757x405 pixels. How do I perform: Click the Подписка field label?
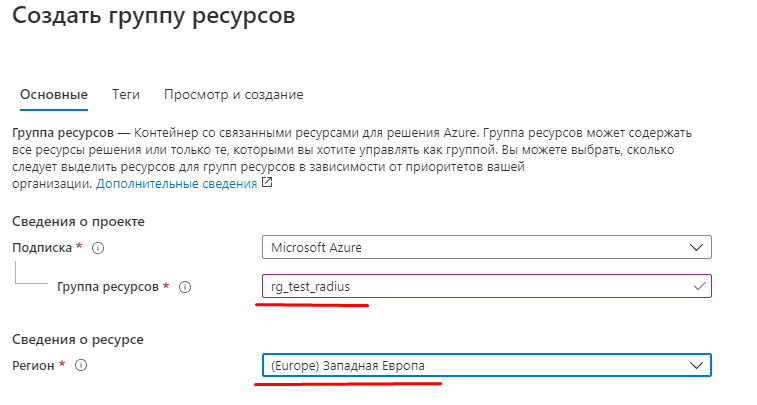point(41,247)
